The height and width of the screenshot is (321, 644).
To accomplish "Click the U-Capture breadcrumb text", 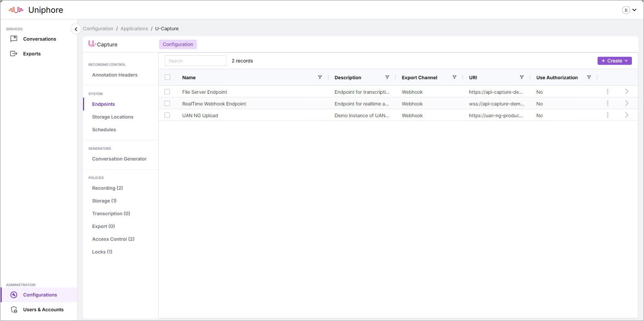I will (x=167, y=29).
